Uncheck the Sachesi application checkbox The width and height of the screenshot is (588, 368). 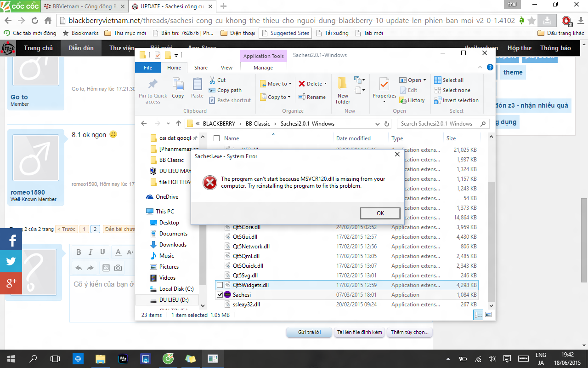point(220,295)
